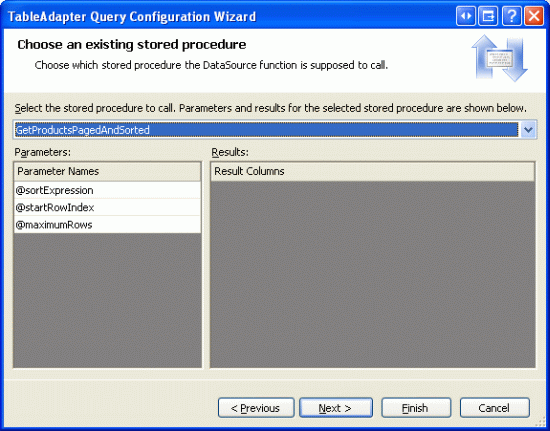Click the blue arrows wizard graphic
This screenshot has height=431, width=550.
[x=499, y=58]
